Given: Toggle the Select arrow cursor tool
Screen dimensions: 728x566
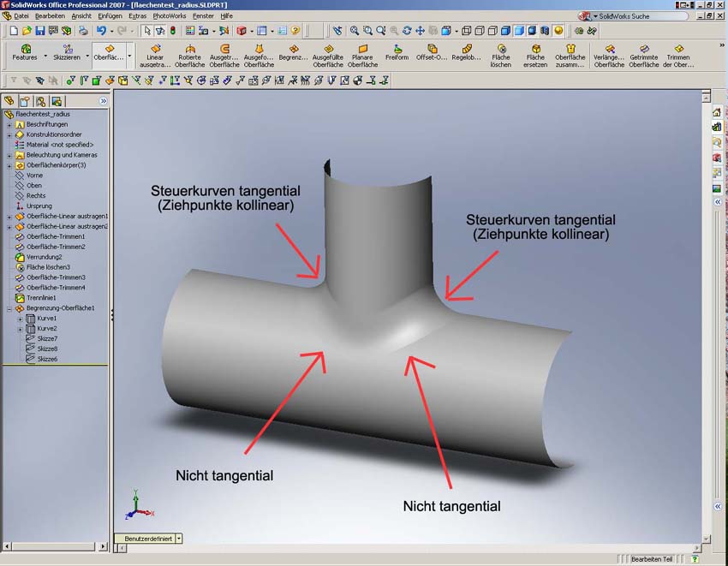Looking at the screenshot, I should (147, 31).
